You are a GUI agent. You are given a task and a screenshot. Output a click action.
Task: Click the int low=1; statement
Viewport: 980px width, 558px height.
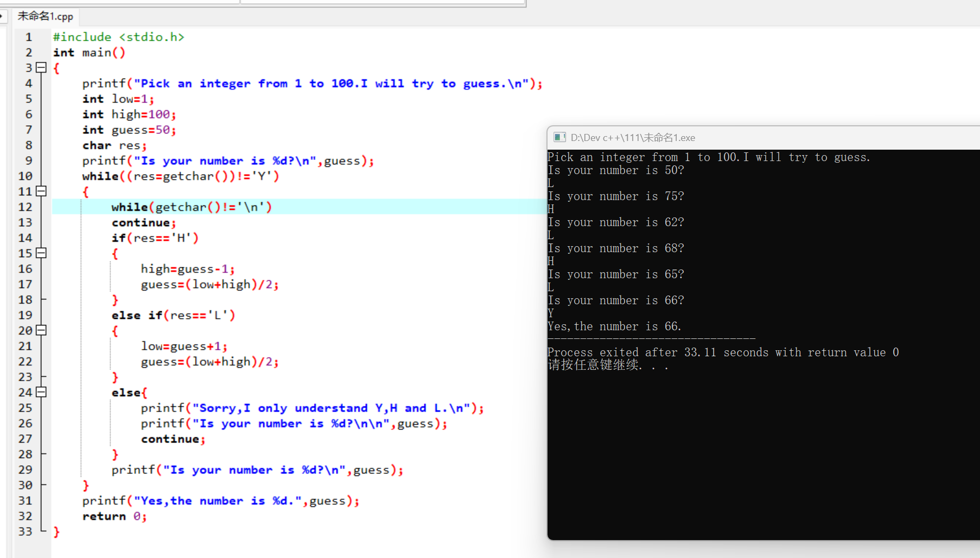tap(118, 99)
